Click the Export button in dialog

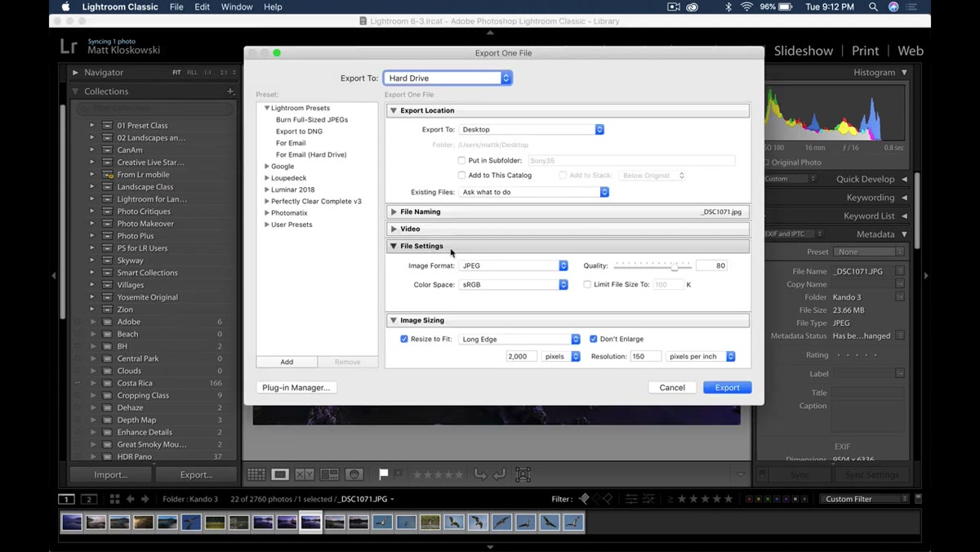pos(728,388)
